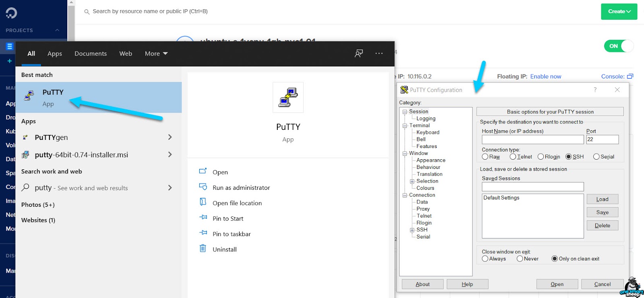Select Websites (1) search category
644x298 pixels.
tap(38, 220)
